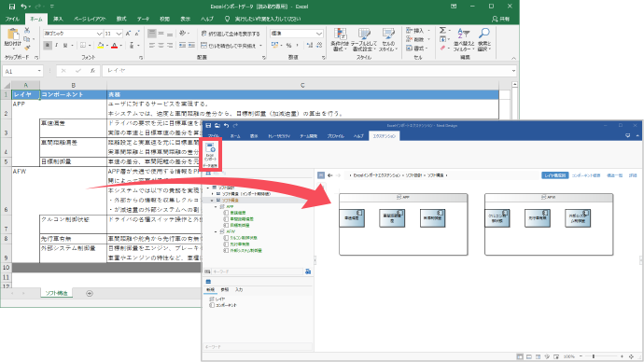Click the Clear eraser icon in editing group
The image size is (644, 362).
tap(442, 48)
